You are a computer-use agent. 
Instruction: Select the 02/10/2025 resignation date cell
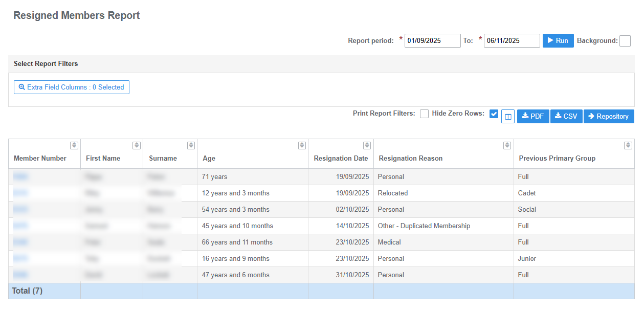(341, 209)
